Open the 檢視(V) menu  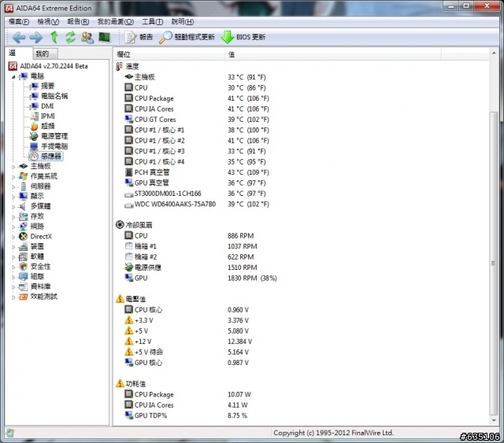point(48,21)
